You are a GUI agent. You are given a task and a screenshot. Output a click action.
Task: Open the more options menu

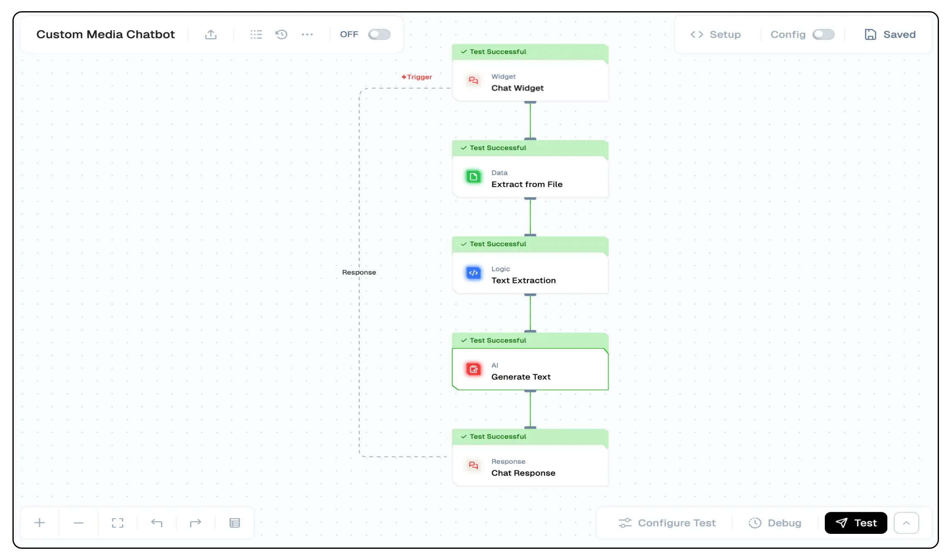307,34
